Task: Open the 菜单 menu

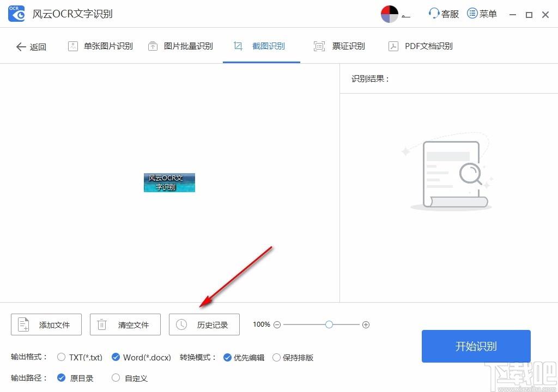Action: (x=482, y=14)
